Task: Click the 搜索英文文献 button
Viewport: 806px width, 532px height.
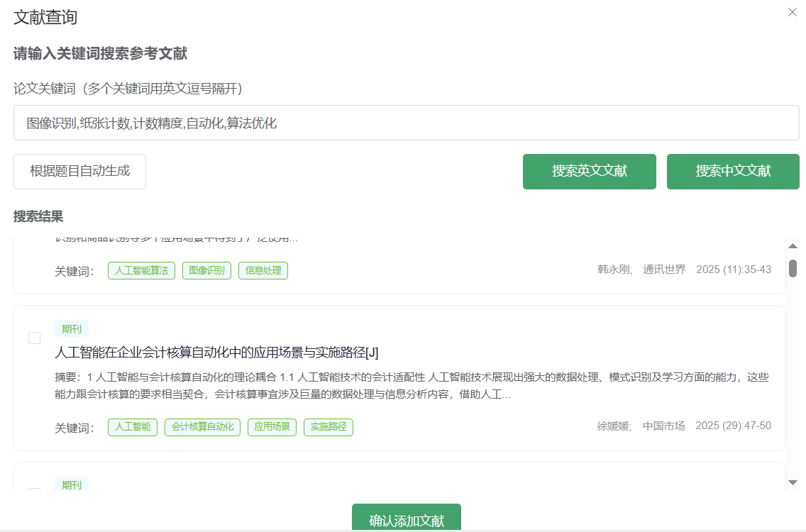Action: click(x=589, y=171)
